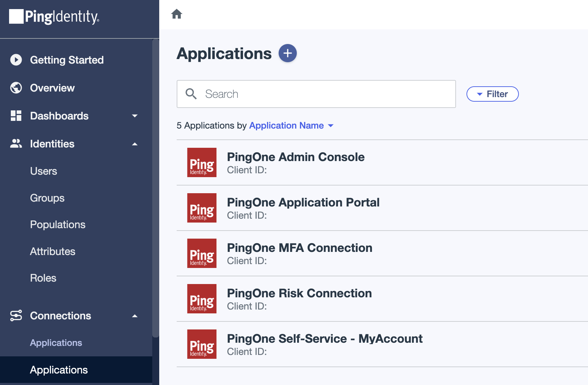Collapse the Identities section
The width and height of the screenshot is (588, 385).
[135, 144]
